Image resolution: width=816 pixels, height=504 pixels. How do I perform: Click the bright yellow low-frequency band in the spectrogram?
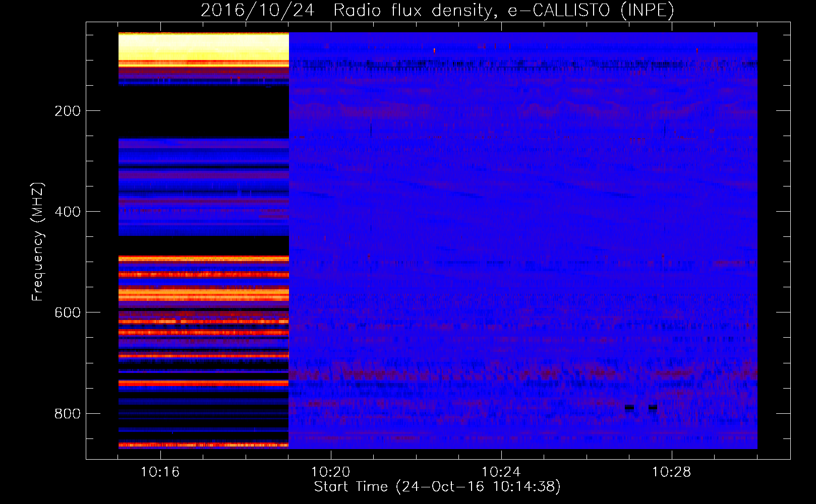click(x=203, y=46)
